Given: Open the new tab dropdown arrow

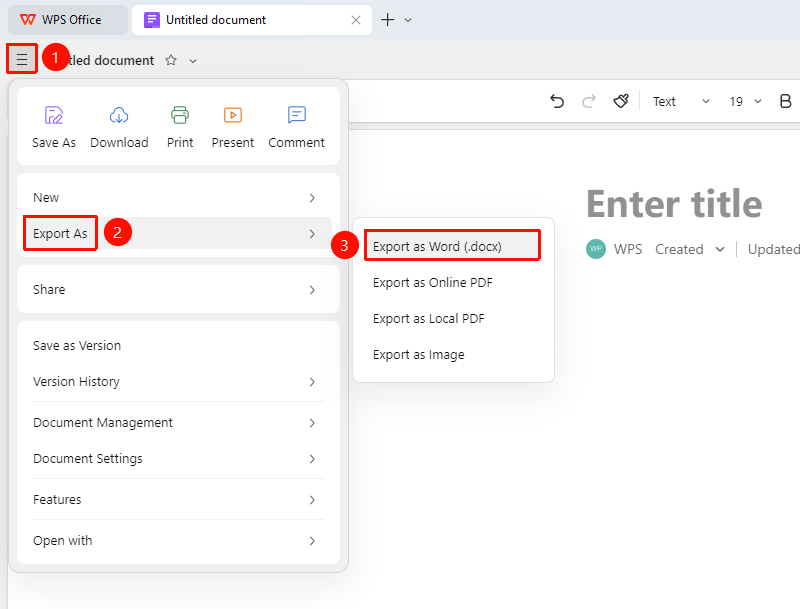Looking at the screenshot, I should [408, 20].
